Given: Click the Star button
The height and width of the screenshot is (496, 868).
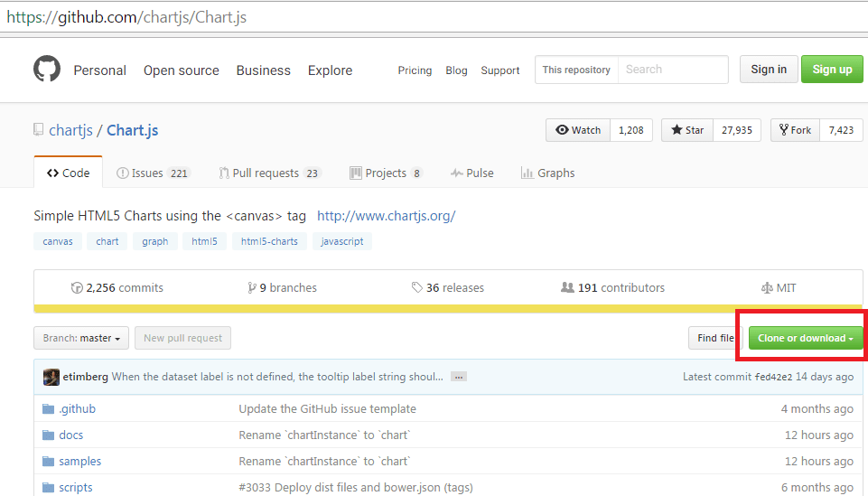Looking at the screenshot, I should 687,130.
